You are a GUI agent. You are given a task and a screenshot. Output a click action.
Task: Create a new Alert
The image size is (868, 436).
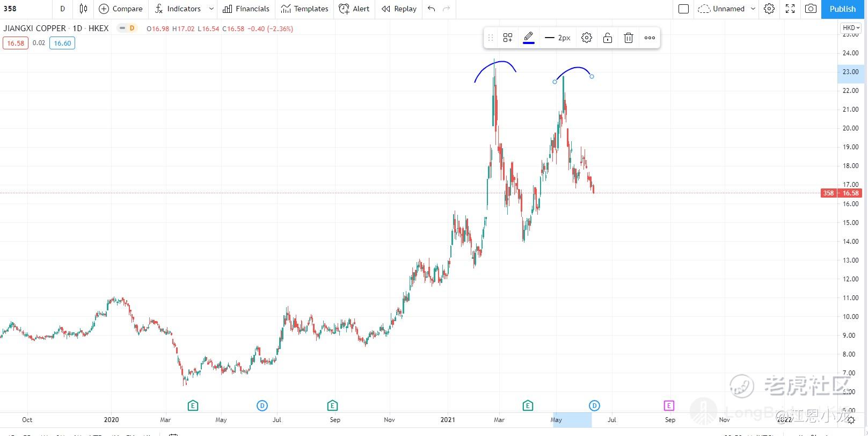coord(354,9)
